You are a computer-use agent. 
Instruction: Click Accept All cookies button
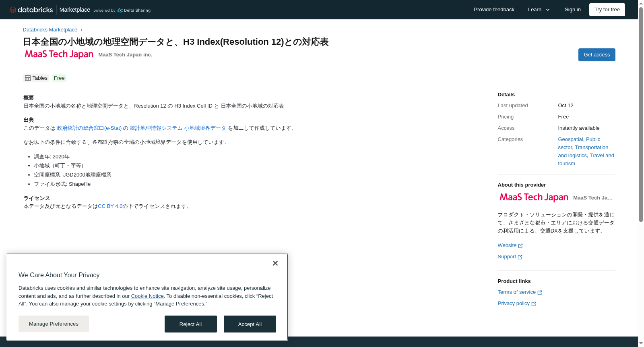pos(250,324)
